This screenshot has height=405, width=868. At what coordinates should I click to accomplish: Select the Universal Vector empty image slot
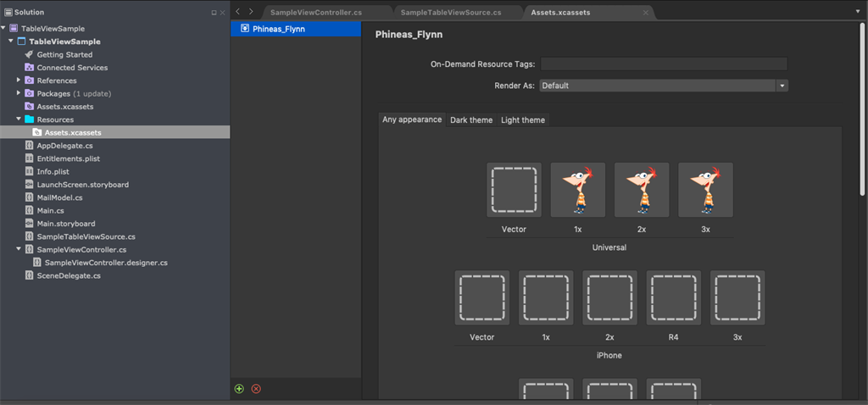pyautogui.click(x=515, y=190)
